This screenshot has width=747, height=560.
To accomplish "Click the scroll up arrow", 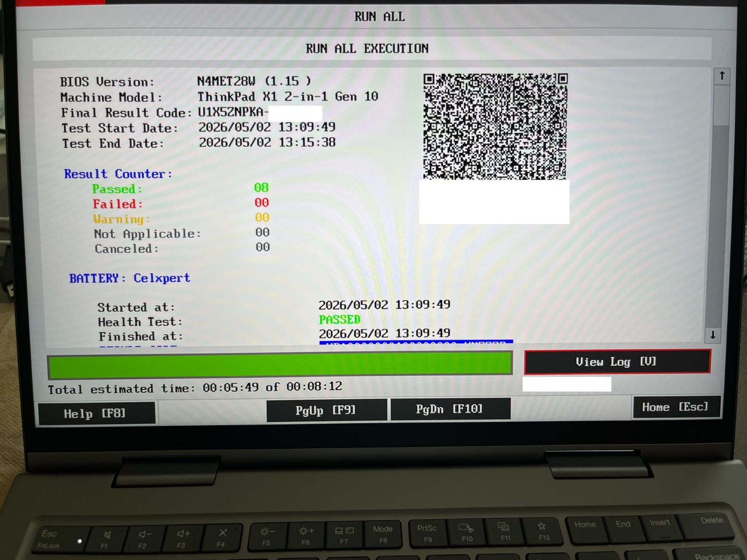I will click(722, 76).
